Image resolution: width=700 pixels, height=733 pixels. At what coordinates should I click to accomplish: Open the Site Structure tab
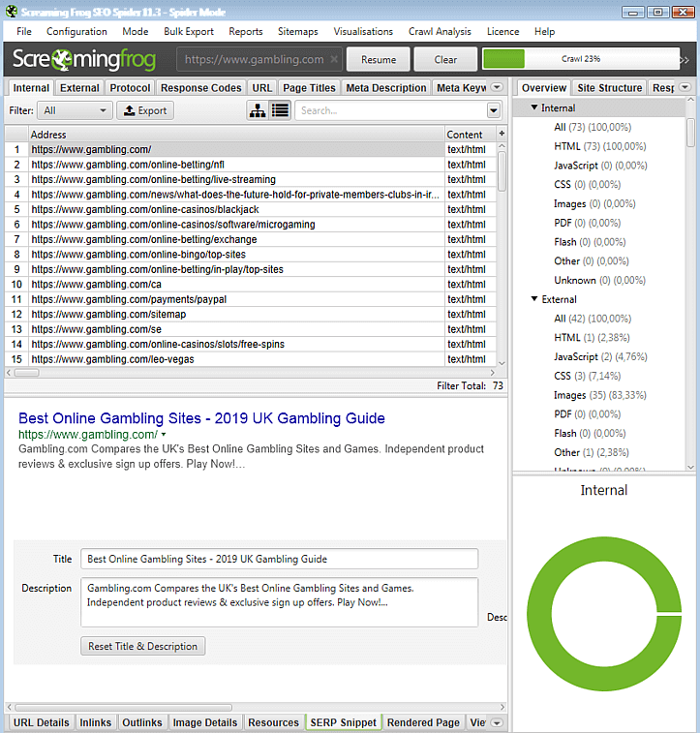tap(610, 88)
